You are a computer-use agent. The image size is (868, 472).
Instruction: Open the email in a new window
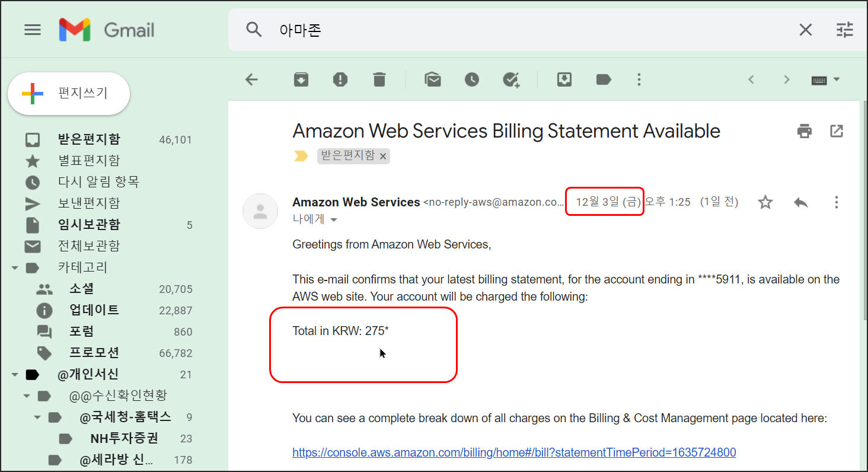pyautogui.click(x=837, y=131)
